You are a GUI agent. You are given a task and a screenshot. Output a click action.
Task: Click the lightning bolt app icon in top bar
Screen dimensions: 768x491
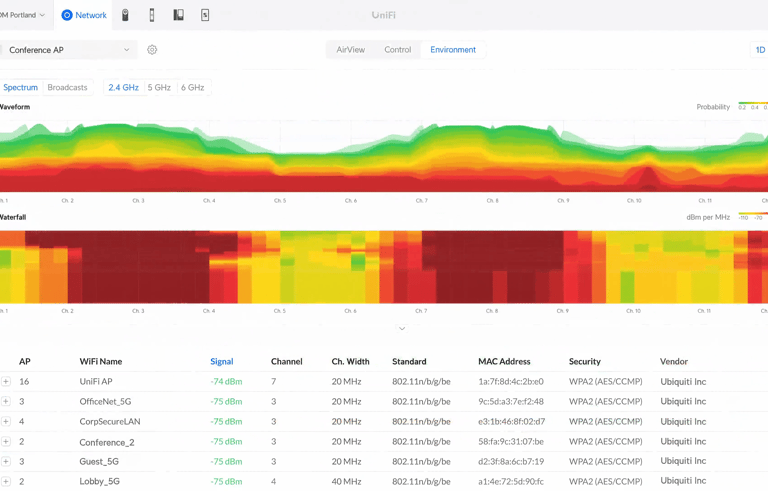[205, 15]
